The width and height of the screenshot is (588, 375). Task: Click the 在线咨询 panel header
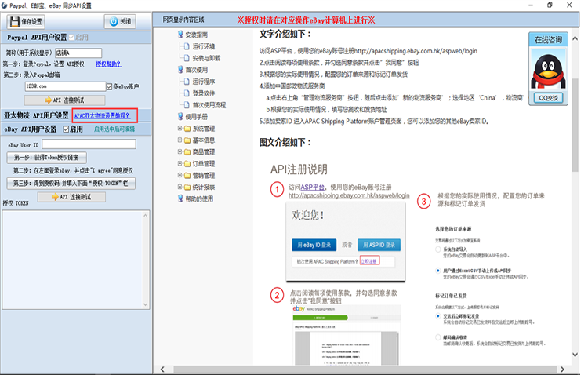coord(548,40)
